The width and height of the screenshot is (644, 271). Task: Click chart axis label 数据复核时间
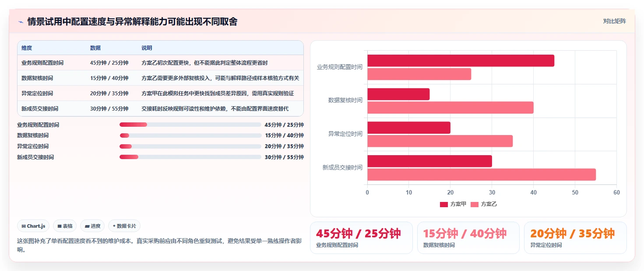[345, 100]
